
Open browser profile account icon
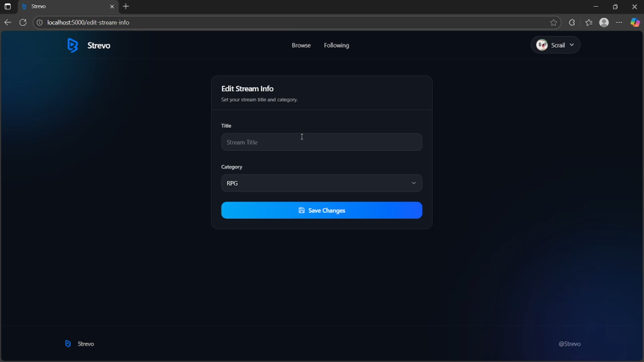coord(604,22)
